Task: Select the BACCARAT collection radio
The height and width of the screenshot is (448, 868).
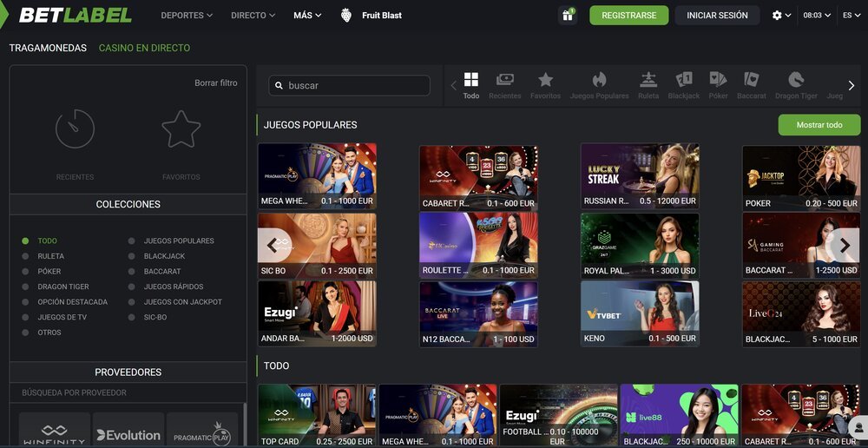Action: (132, 272)
